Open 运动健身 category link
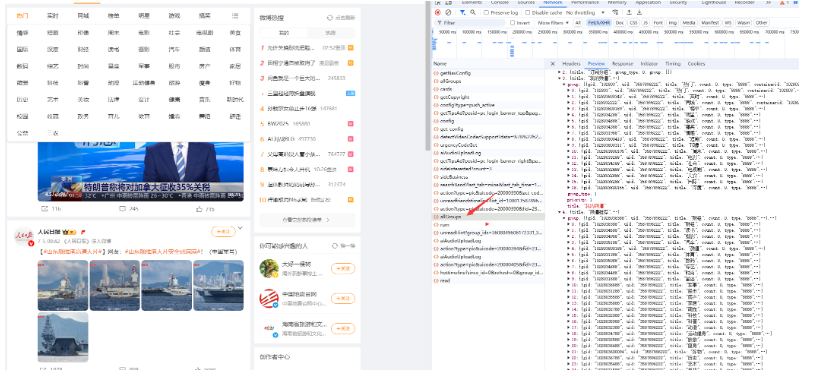 pyautogui.click(x=144, y=83)
